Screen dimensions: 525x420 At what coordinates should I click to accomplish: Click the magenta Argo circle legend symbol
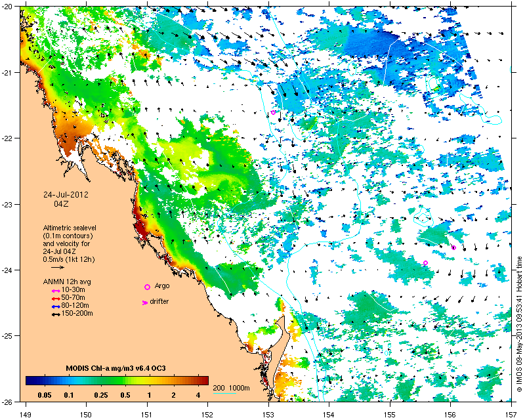147,287
